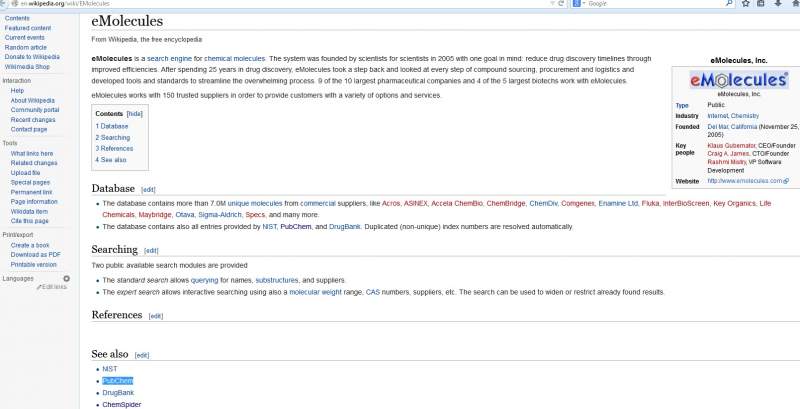Open the Permanent link tool
The image size is (800, 409).
tap(31, 192)
